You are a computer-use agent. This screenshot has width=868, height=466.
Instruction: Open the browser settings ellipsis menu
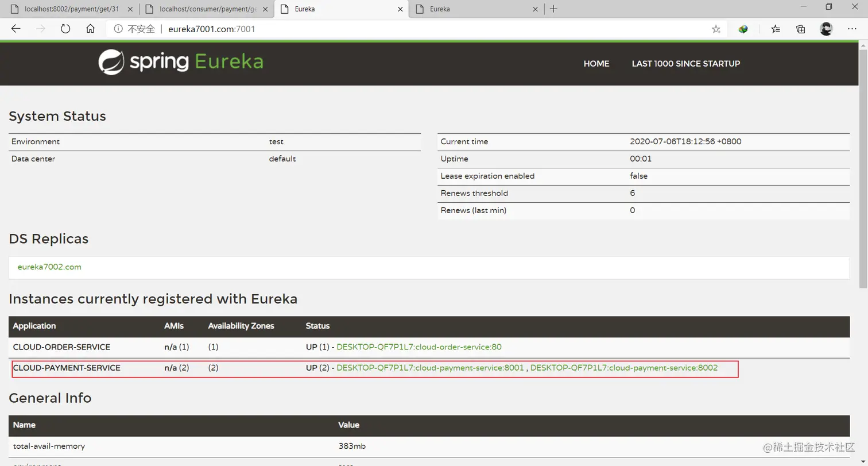[852, 29]
